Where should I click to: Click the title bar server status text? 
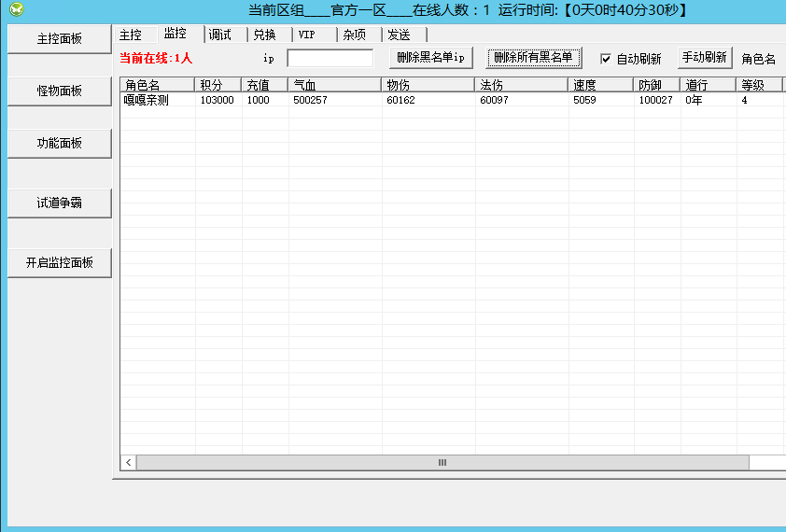(x=469, y=9)
